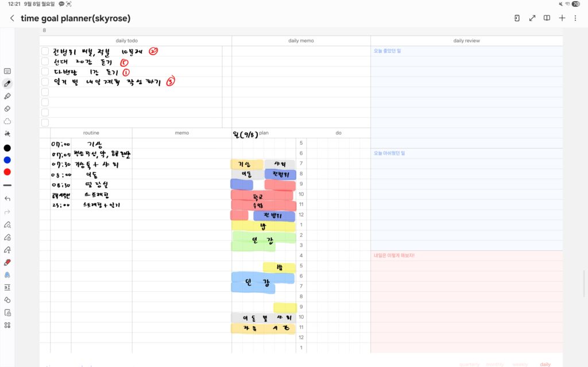Check the first daily todo checkbox
The width and height of the screenshot is (588, 367).
(x=45, y=51)
